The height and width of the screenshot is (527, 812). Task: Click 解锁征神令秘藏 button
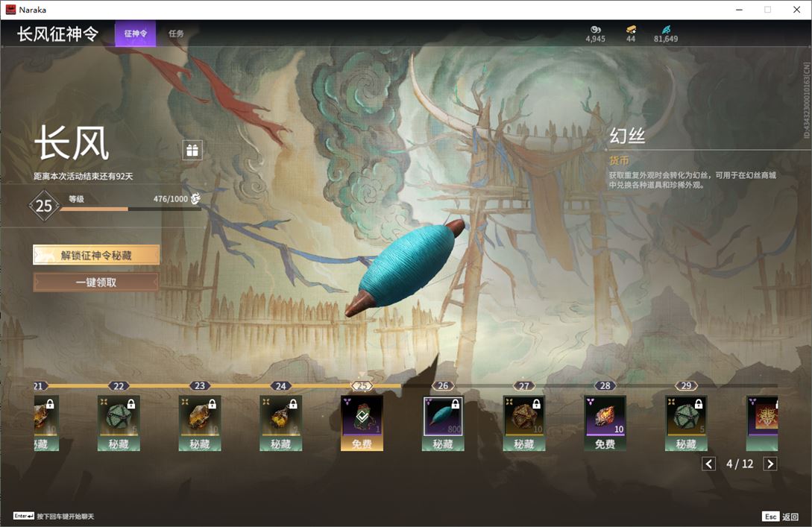pos(96,255)
